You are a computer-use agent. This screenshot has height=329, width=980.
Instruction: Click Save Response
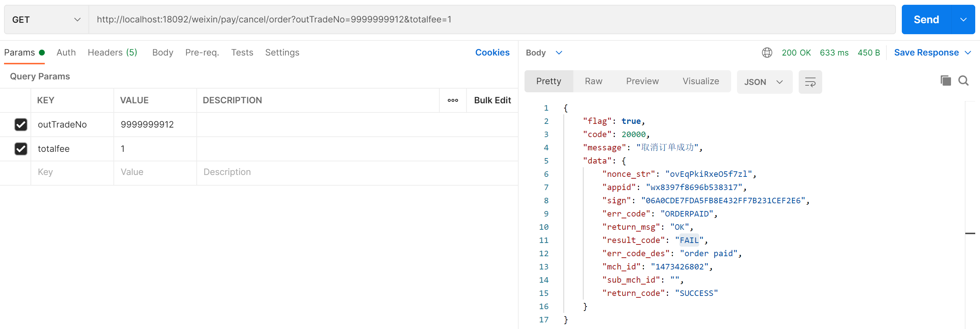[x=926, y=53]
